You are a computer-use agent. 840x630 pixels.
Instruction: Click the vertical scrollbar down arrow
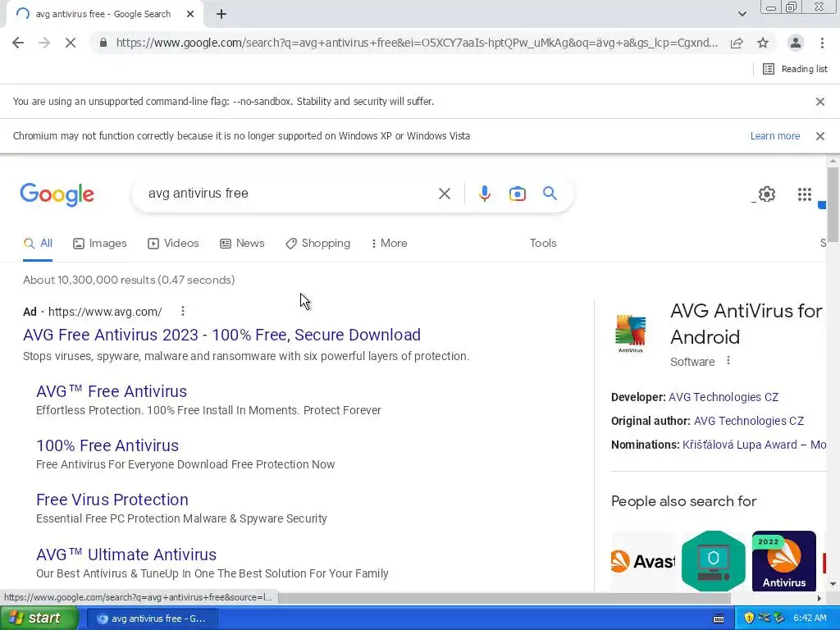(x=833, y=584)
